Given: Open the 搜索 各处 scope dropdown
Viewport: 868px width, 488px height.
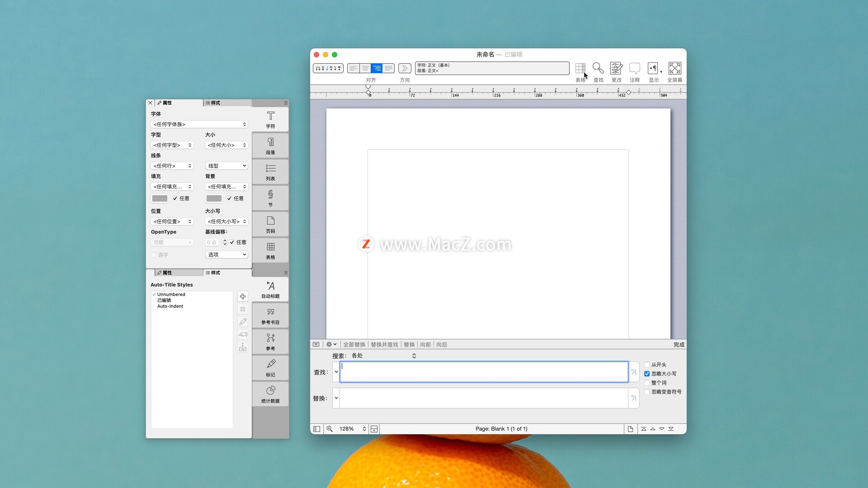Looking at the screenshot, I should (x=383, y=356).
